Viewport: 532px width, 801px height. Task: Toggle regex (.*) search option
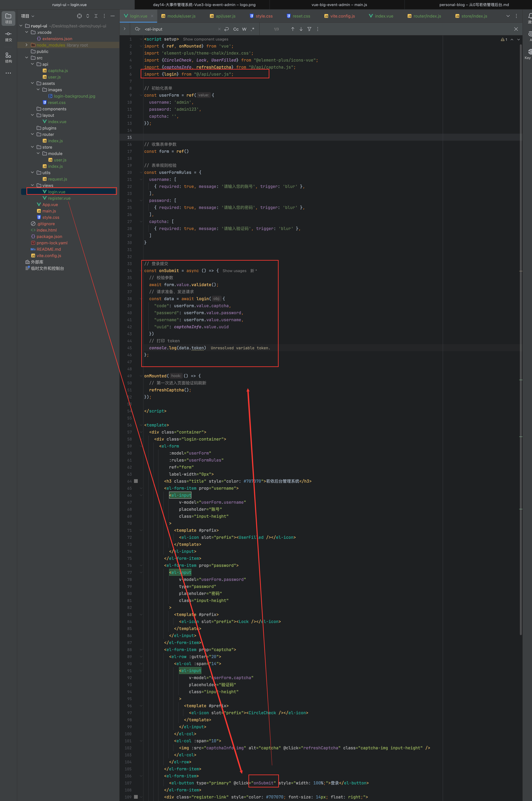click(253, 29)
